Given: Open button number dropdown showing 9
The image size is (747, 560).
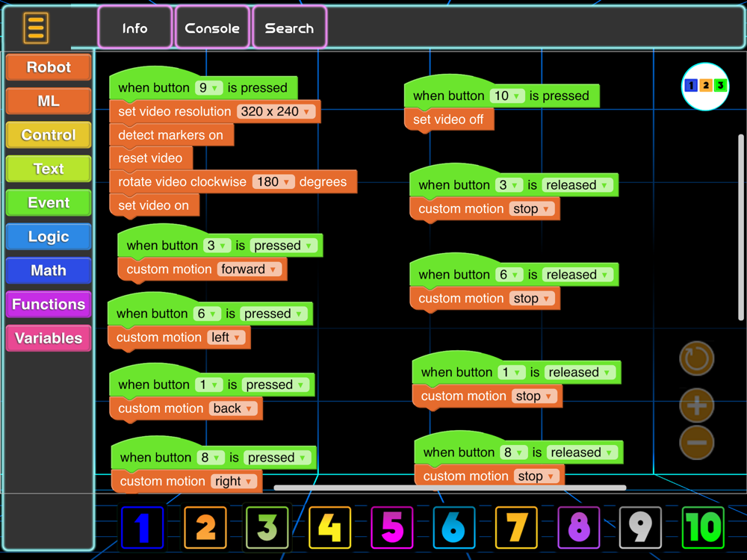Looking at the screenshot, I should click(208, 87).
